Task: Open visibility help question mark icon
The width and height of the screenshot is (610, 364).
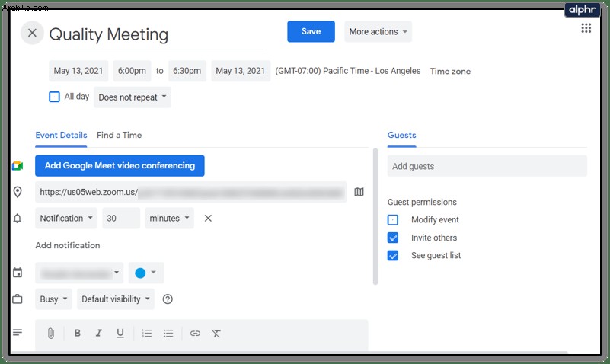Action: point(168,299)
